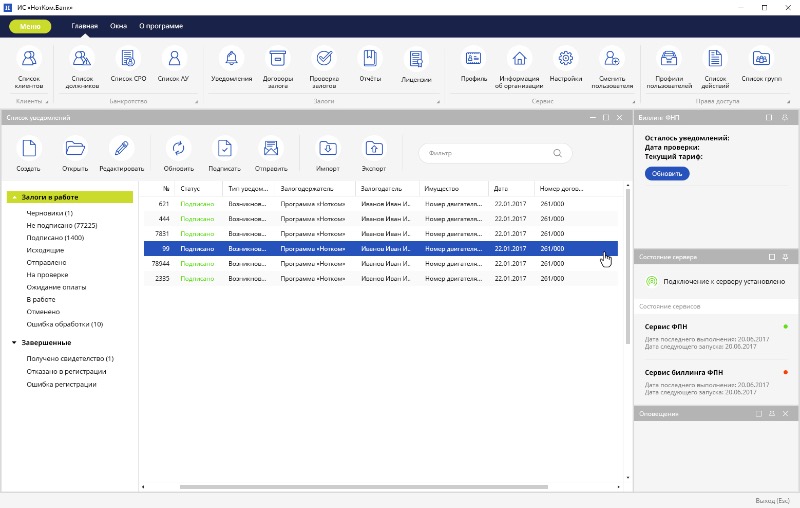Screen dimensions: 800x508
Task: Pin the Состояние сервера panel
Action: (787, 257)
